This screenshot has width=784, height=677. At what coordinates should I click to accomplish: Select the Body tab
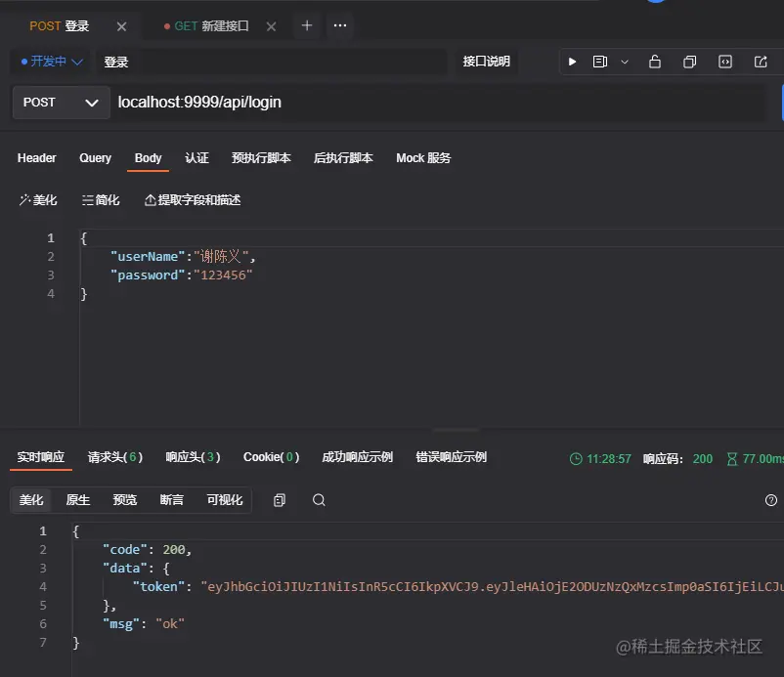point(148,158)
